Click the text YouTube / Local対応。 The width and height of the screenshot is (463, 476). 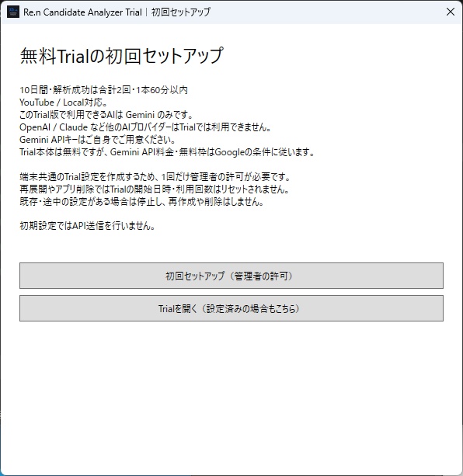point(64,102)
